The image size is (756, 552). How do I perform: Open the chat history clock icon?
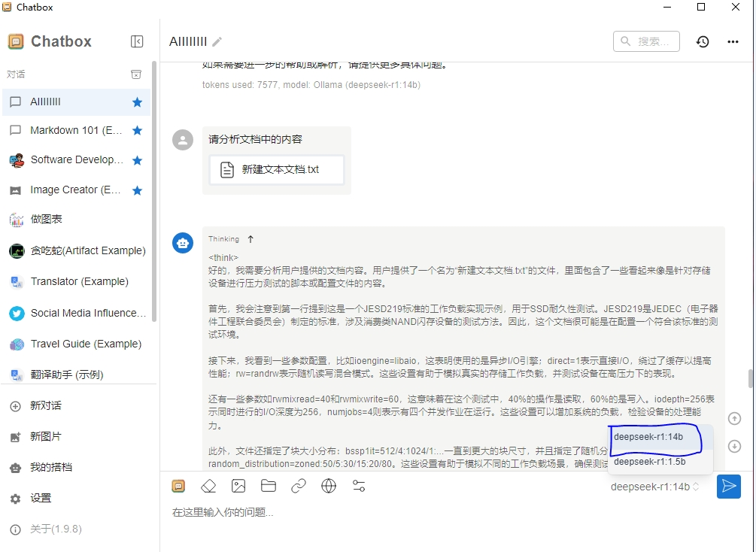click(702, 41)
